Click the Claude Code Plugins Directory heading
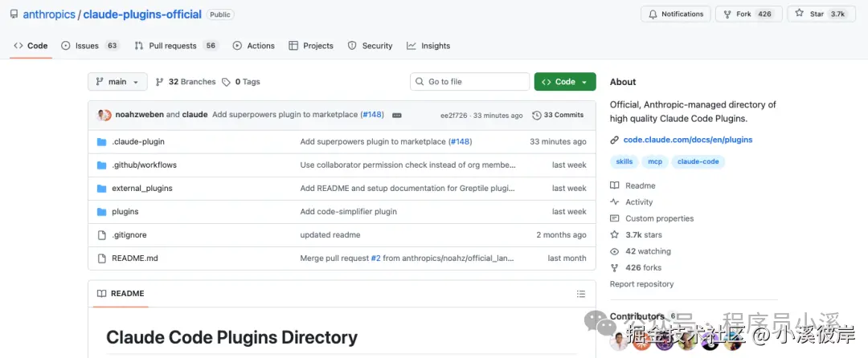Viewport: 868px width, 358px height. click(231, 337)
